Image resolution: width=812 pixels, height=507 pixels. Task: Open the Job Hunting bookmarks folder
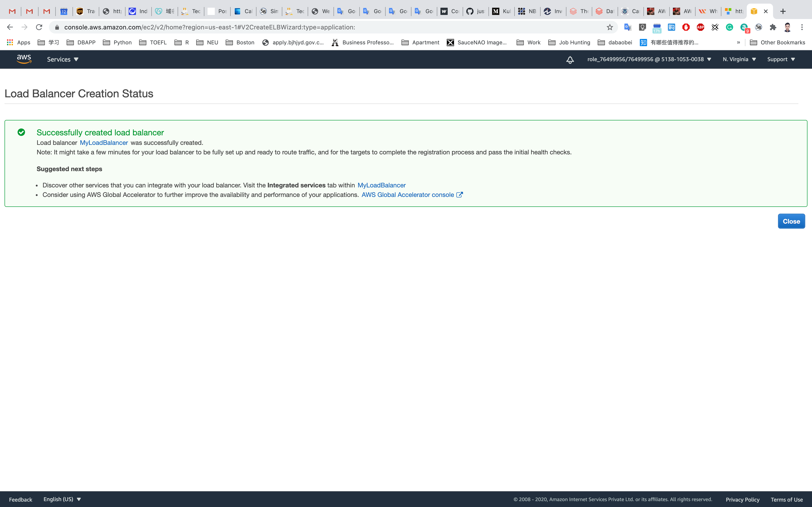click(x=569, y=42)
